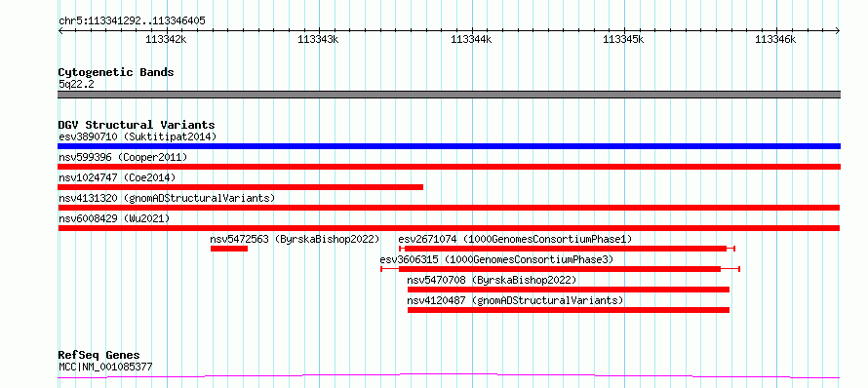Screen dimensions: 868x388
Task: Select nsv4120487 gnomAD variant bar
Action: [x=569, y=310]
